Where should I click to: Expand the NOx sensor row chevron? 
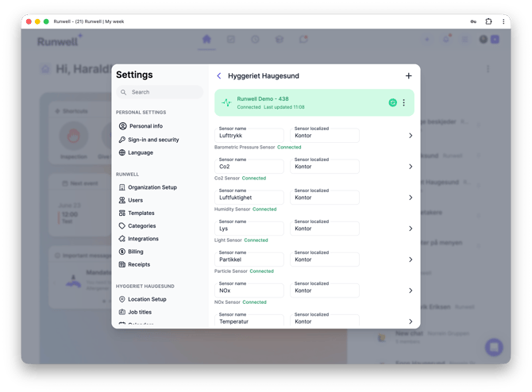click(411, 290)
